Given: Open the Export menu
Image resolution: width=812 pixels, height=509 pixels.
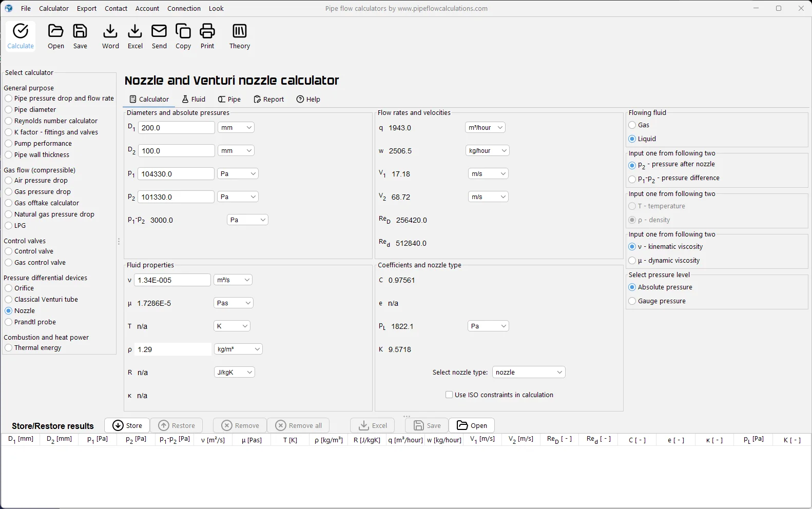Looking at the screenshot, I should click(87, 8).
